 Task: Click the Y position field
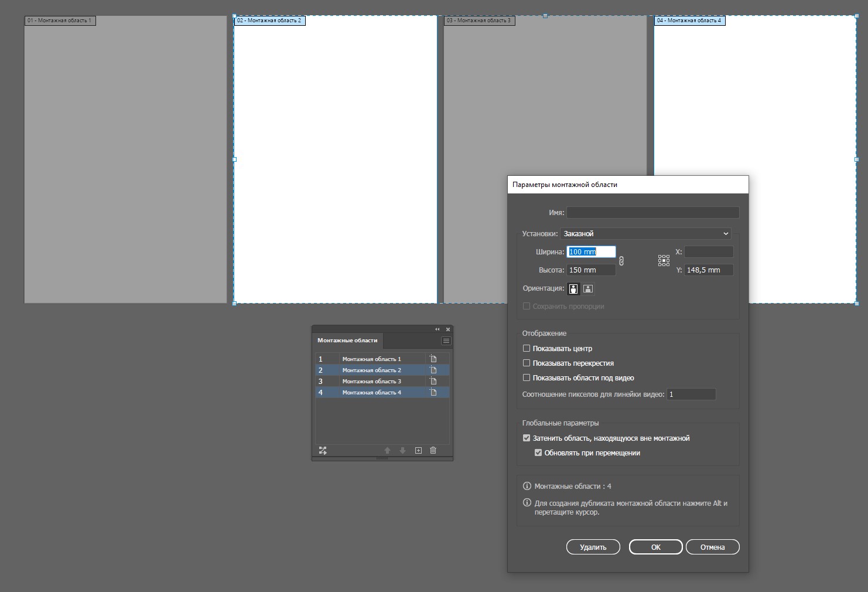coord(709,270)
